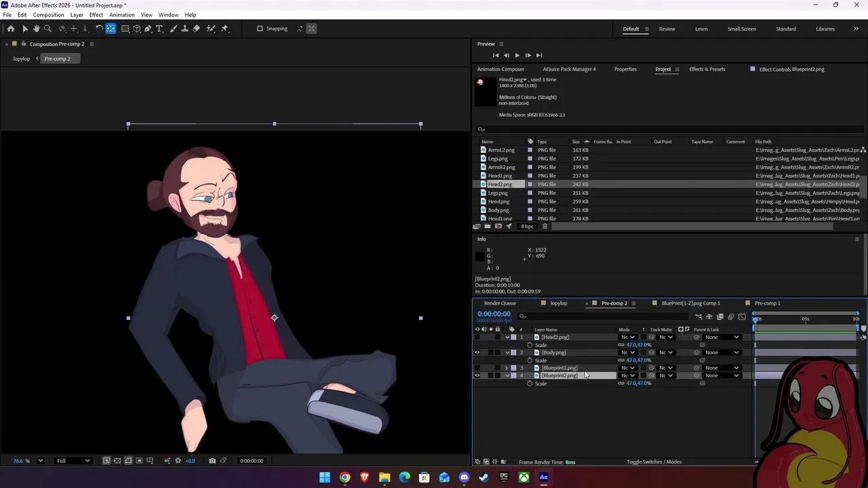Navigate to lopylop in comp breadcrumb
The width and height of the screenshot is (868, 488).
click(x=22, y=59)
